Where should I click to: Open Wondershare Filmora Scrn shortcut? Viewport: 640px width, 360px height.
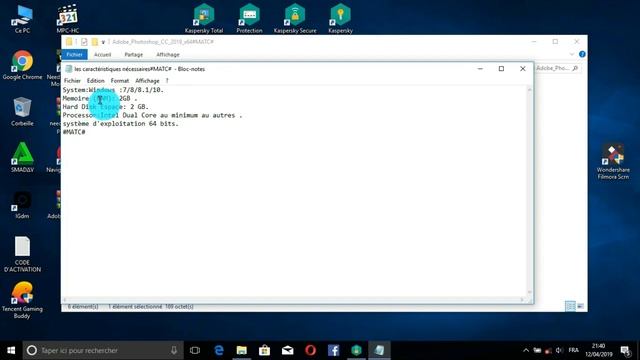[613, 162]
